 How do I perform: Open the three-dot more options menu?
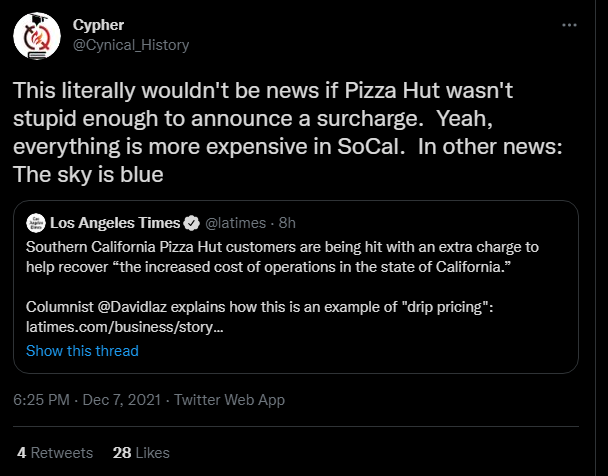[569, 25]
